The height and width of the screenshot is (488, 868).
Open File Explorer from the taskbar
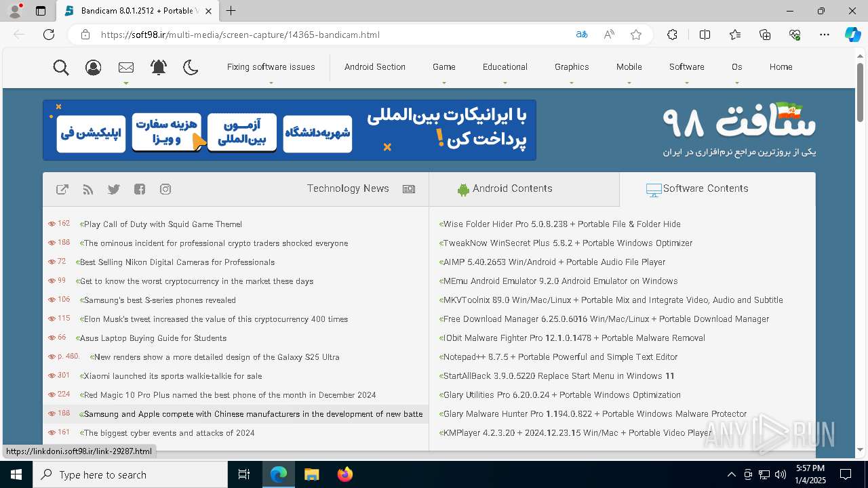click(x=311, y=474)
